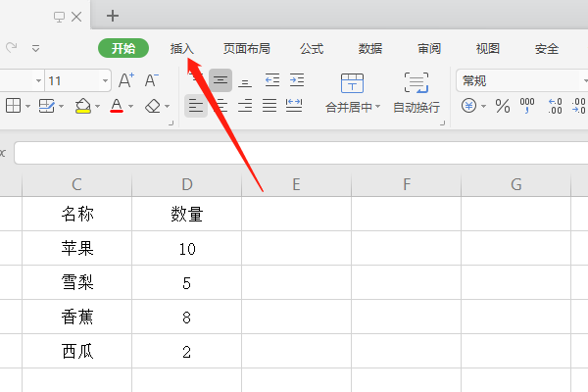This screenshot has height=392, width=588.
Task: Click the cell style icon
Action: [46, 106]
